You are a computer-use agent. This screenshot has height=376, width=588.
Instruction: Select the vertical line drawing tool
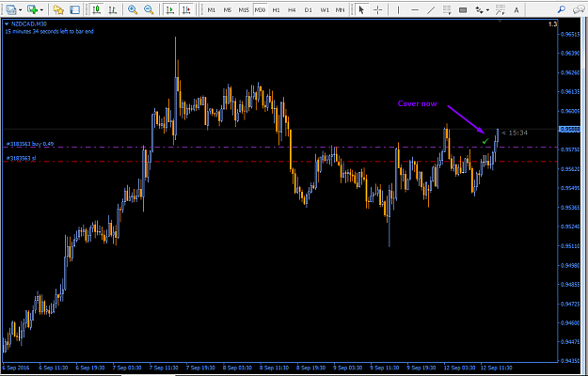click(x=398, y=9)
